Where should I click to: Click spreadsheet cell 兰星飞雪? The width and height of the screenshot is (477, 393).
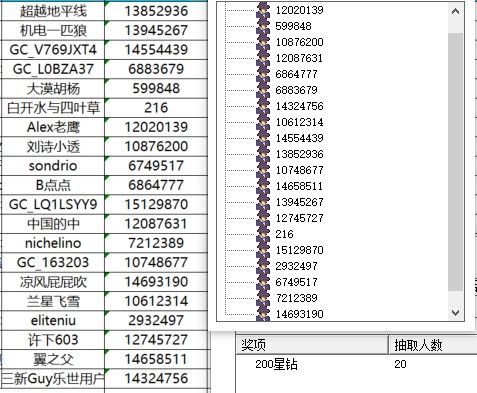pyautogui.click(x=53, y=301)
